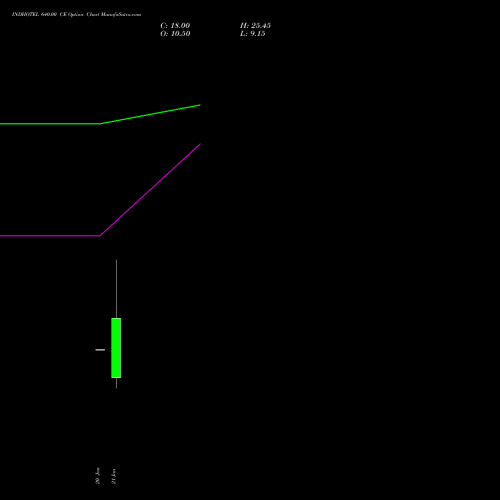The width and height of the screenshot is (500, 500).
Task: Click the '21 Jan' date axis label
Action: [x=114, y=476]
